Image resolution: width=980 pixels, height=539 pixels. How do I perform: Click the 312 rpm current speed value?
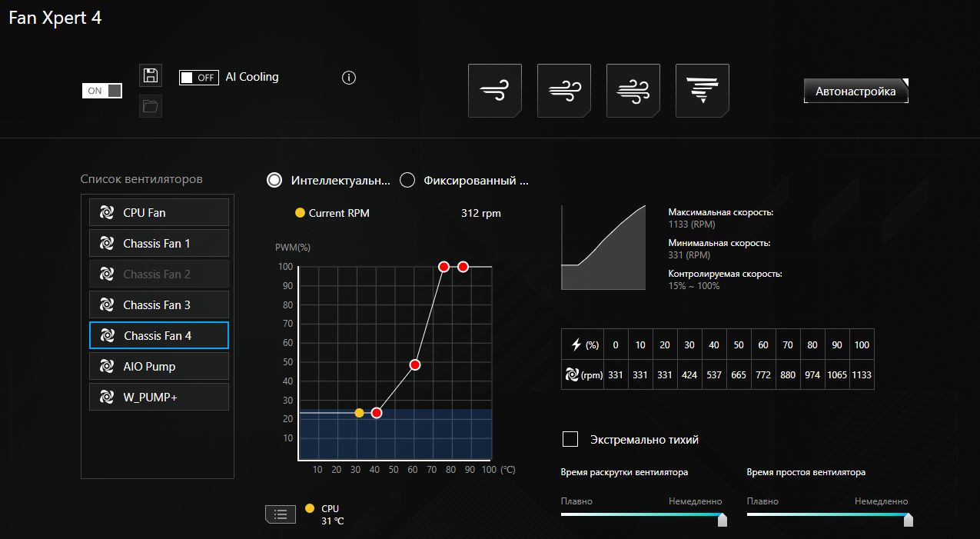coord(481,213)
